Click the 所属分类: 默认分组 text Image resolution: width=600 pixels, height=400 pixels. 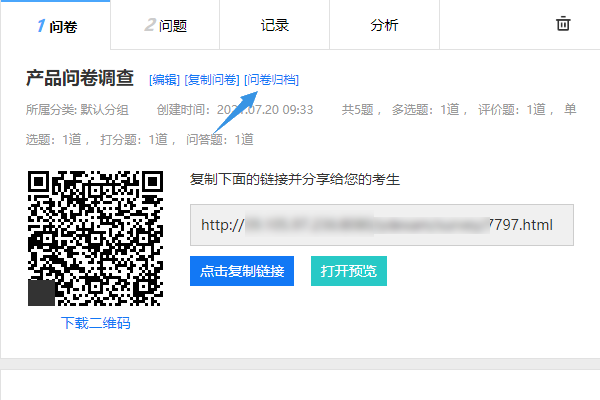click(77, 110)
